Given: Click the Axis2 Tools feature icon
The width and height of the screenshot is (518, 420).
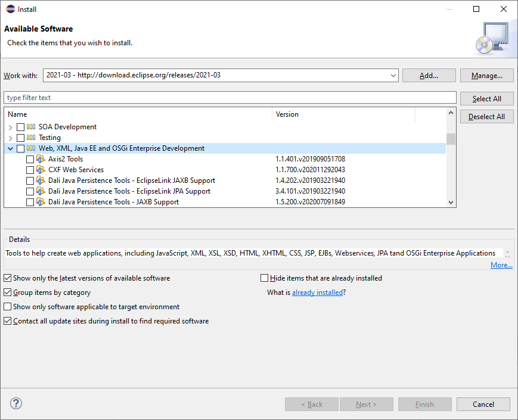Looking at the screenshot, I should [x=41, y=159].
